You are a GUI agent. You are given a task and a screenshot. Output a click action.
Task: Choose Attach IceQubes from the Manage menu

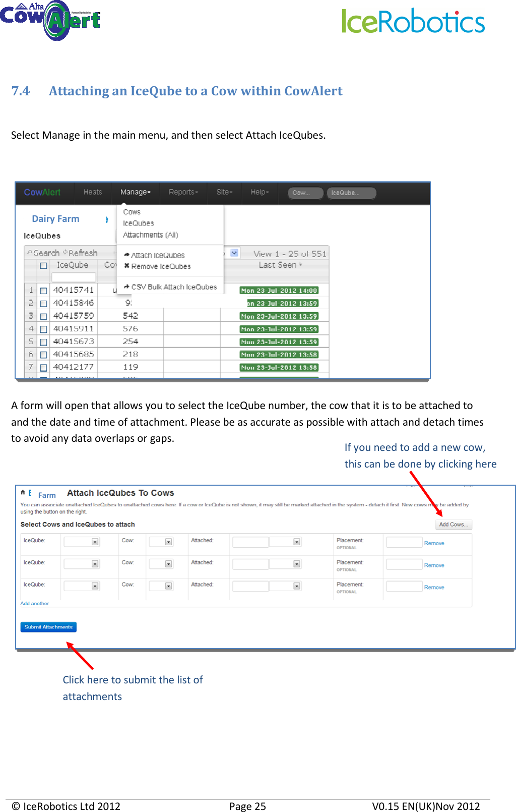click(x=158, y=255)
